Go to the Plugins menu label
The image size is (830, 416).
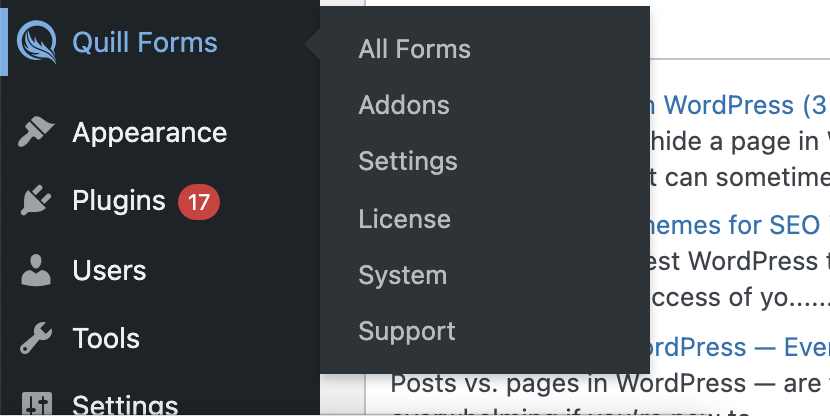(119, 201)
